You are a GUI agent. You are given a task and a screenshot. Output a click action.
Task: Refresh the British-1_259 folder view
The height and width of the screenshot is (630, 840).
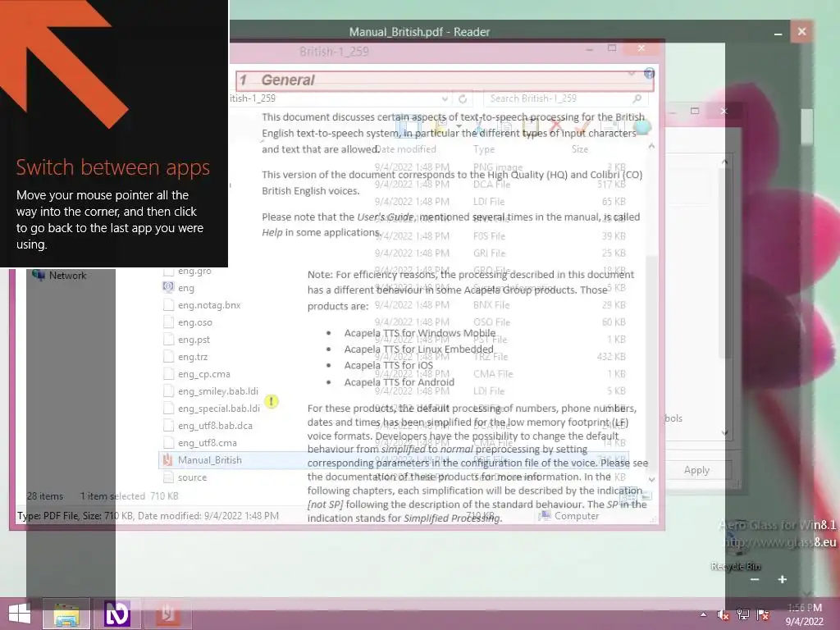[x=463, y=98]
